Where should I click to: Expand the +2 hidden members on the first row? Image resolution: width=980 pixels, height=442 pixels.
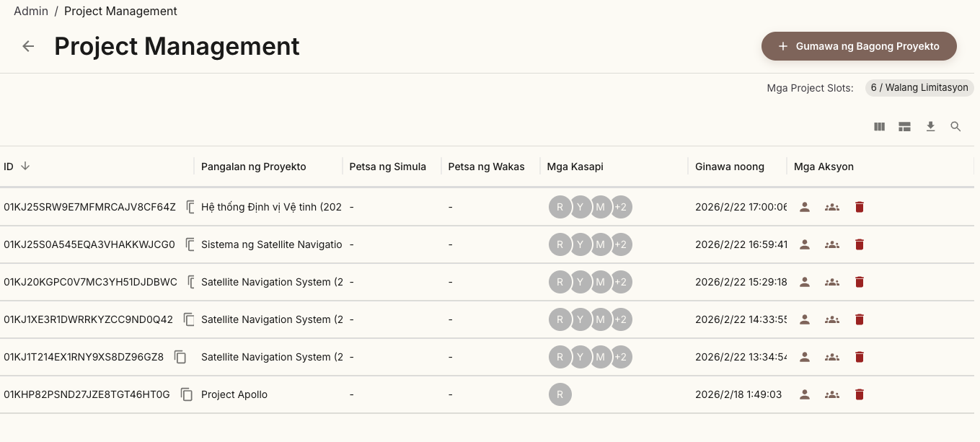(621, 207)
